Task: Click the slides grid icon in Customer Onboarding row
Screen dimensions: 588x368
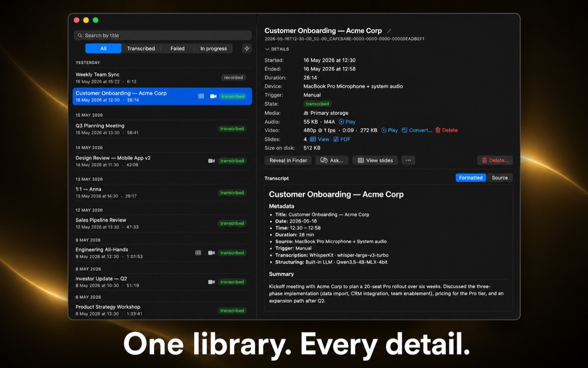Action: click(201, 96)
